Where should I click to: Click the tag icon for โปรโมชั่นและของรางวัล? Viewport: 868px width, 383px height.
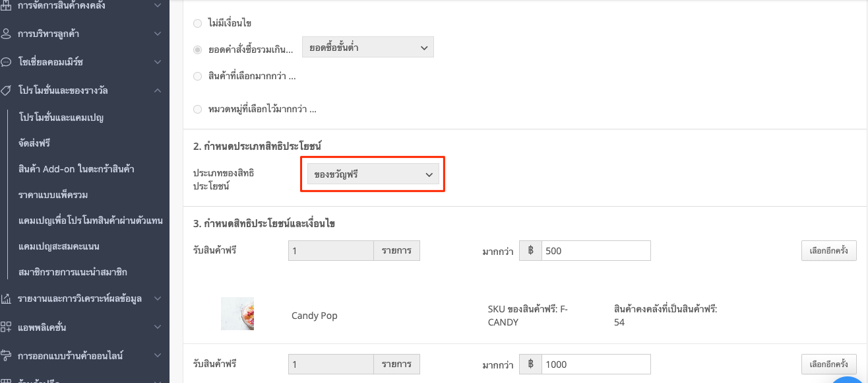pos(6,90)
